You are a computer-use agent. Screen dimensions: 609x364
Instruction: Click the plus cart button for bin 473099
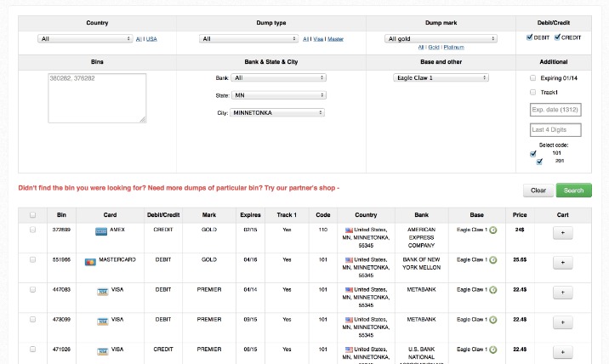tap(563, 322)
